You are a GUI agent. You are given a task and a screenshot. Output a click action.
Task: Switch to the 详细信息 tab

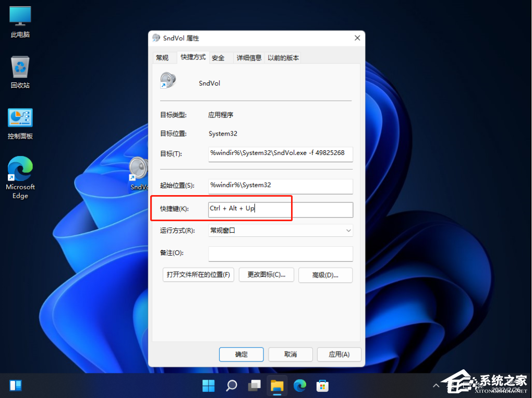249,57
